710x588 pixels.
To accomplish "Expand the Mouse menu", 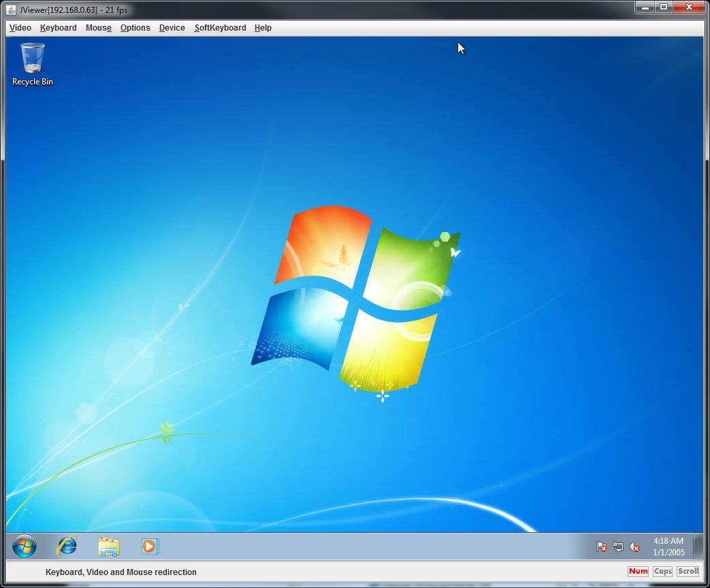I will coord(98,28).
